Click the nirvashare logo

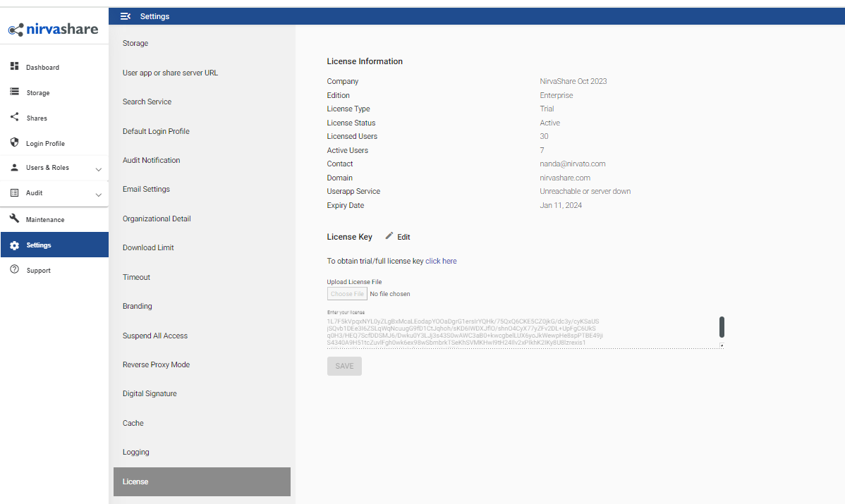54,30
